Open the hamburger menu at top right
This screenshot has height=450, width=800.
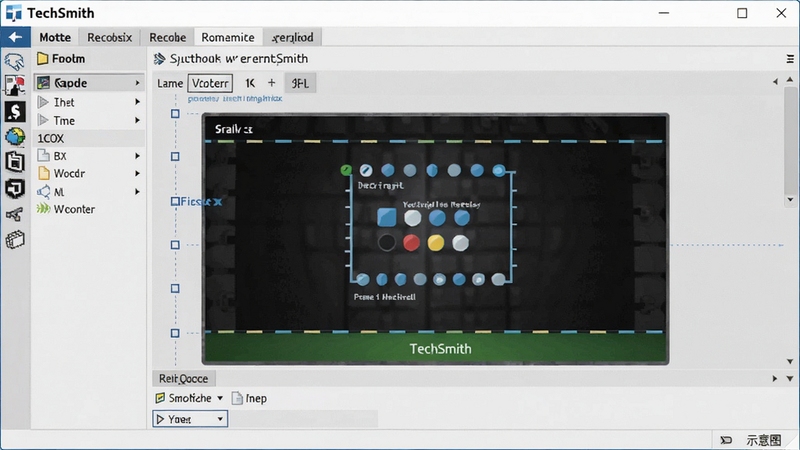click(x=790, y=59)
